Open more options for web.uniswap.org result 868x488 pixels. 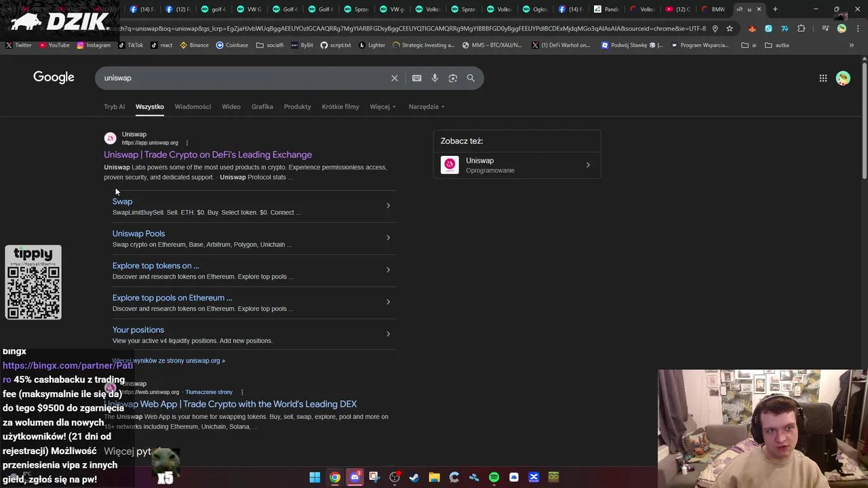click(x=241, y=392)
